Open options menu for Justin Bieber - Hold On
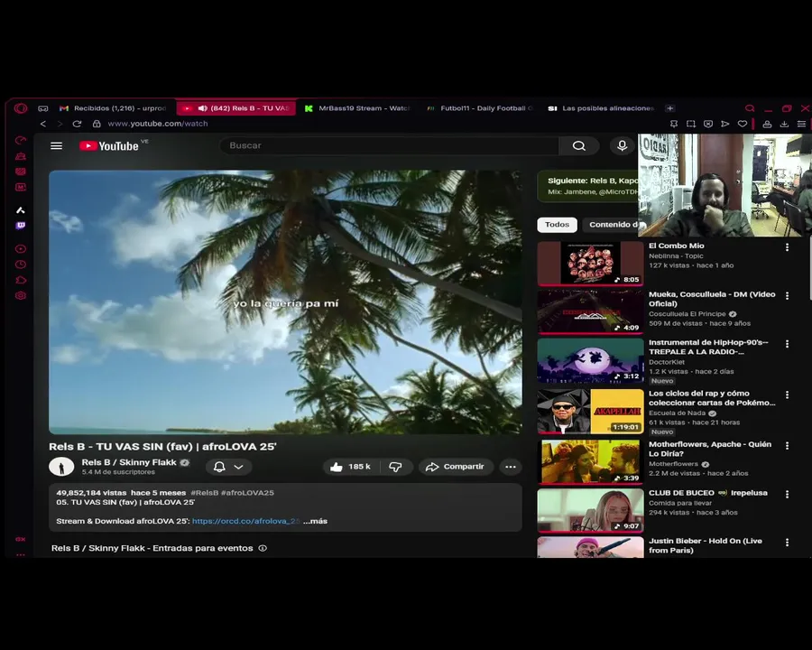The image size is (812, 650). tap(787, 543)
